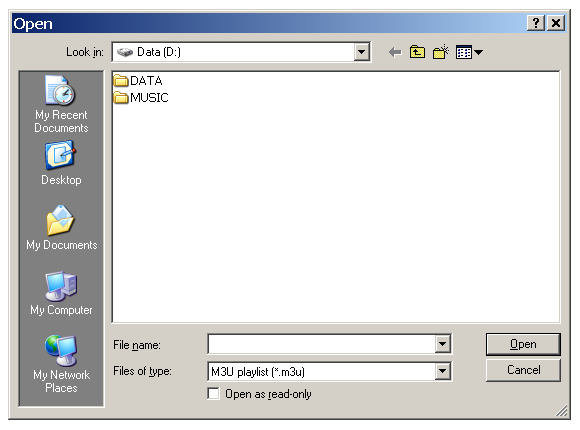This screenshot has width=580, height=430.
Task: Go up one folder level
Action: pyautogui.click(x=417, y=52)
